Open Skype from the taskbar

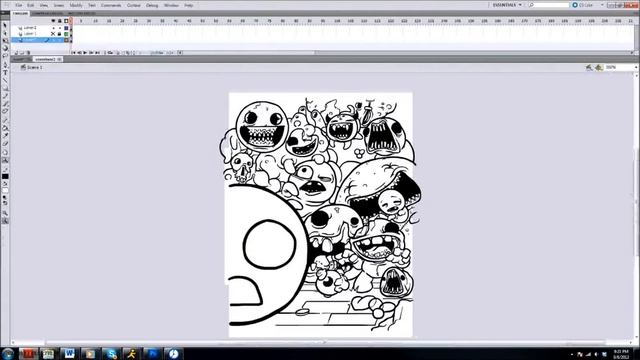[x=111, y=353]
